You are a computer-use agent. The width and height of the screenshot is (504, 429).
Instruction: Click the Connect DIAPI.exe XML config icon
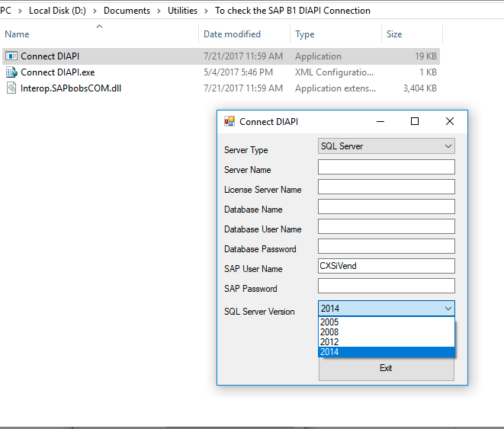(11, 72)
